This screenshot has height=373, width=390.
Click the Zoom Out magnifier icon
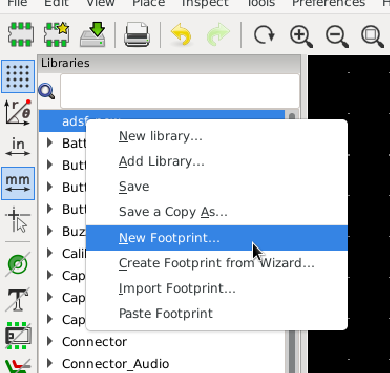337,35
